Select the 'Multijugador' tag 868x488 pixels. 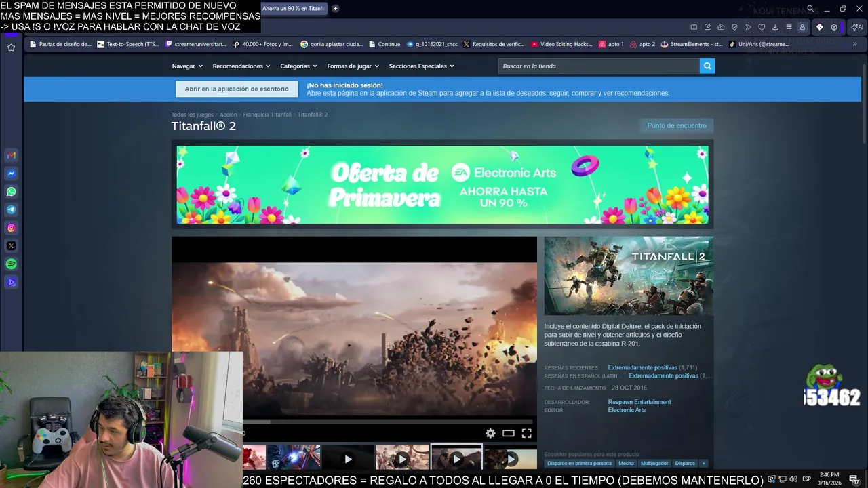click(x=654, y=464)
